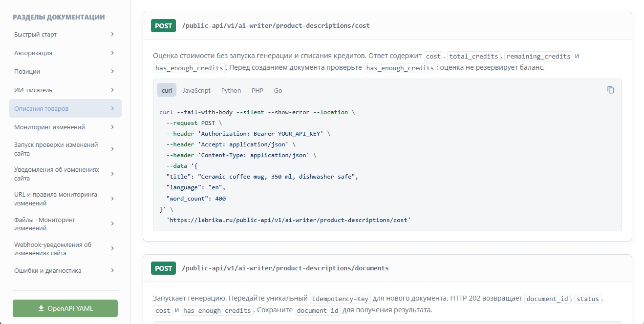Expand chevron for Файлы · Мониторинг изменений
Image resolution: width=644 pixels, height=324 pixels.
coord(112,223)
